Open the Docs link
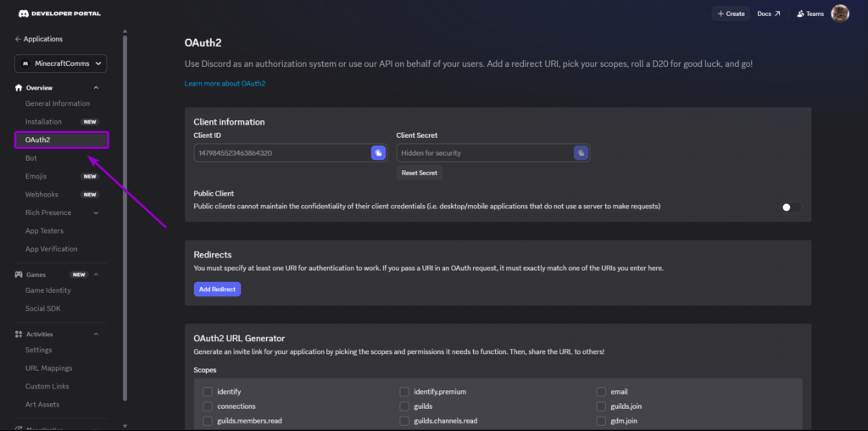The height and width of the screenshot is (431, 868). click(x=769, y=14)
